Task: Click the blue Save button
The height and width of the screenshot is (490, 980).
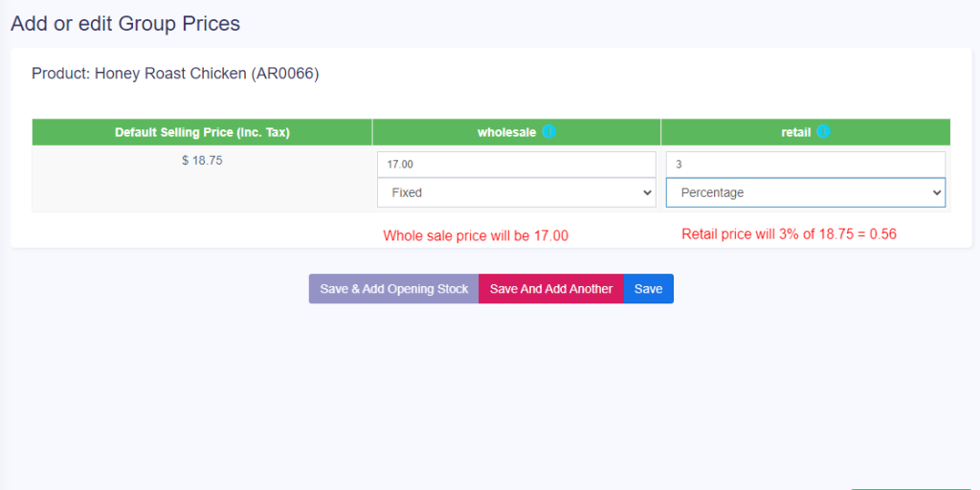Action: click(x=648, y=289)
